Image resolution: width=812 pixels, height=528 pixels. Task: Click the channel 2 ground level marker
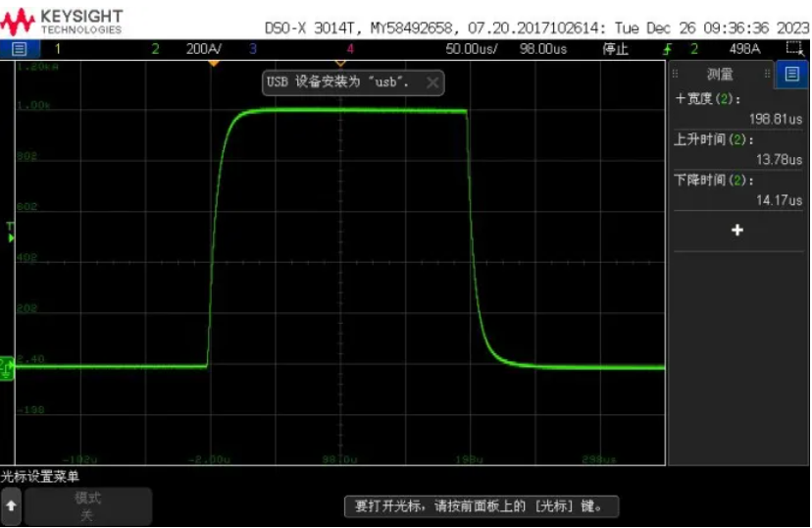pos(6,366)
